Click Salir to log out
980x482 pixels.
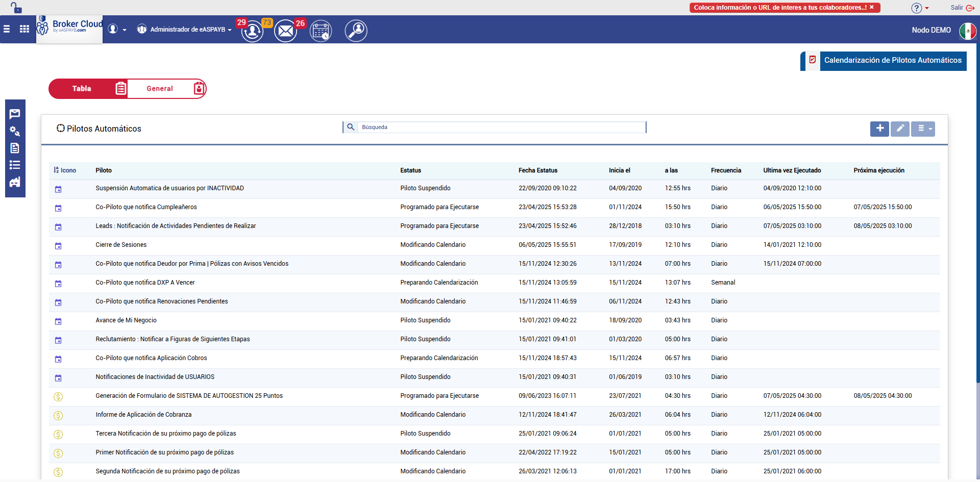pyautogui.click(x=962, y=8)
